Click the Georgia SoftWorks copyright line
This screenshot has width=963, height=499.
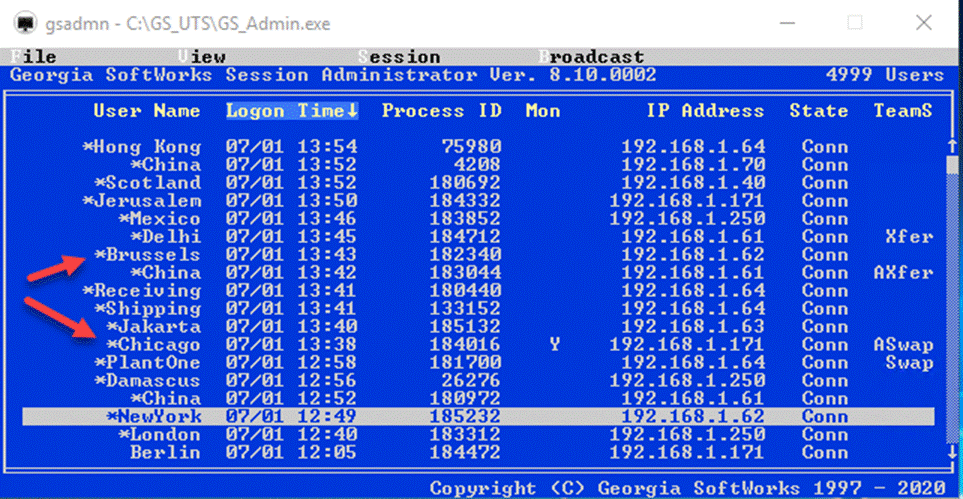(687, 488)
